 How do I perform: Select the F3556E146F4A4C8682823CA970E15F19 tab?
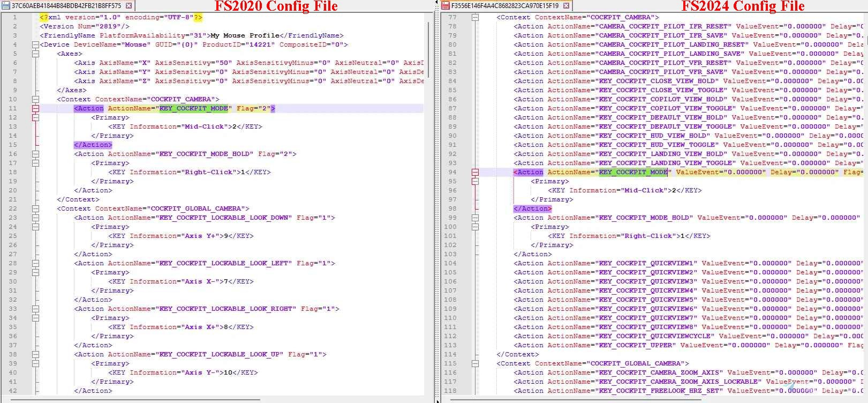click(504, 6)
